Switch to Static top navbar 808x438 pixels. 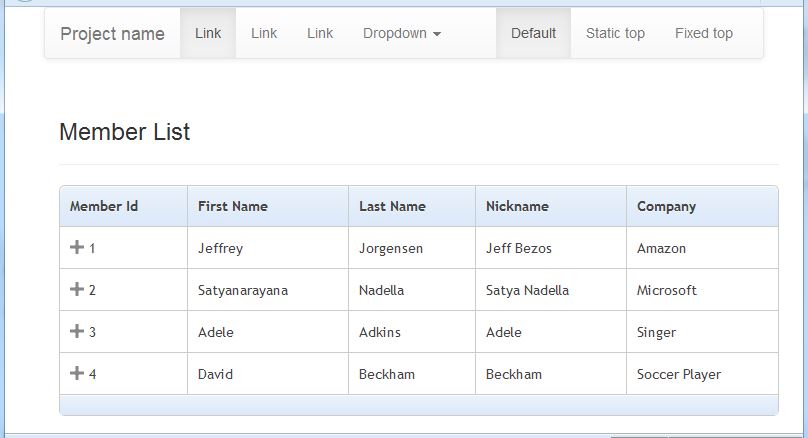tap(615, 33)
